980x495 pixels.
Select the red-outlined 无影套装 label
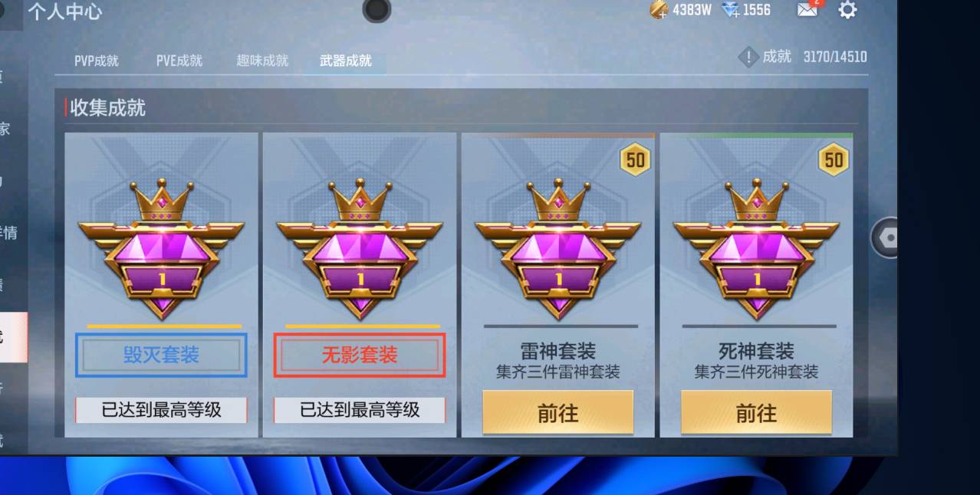pos(360,355)
